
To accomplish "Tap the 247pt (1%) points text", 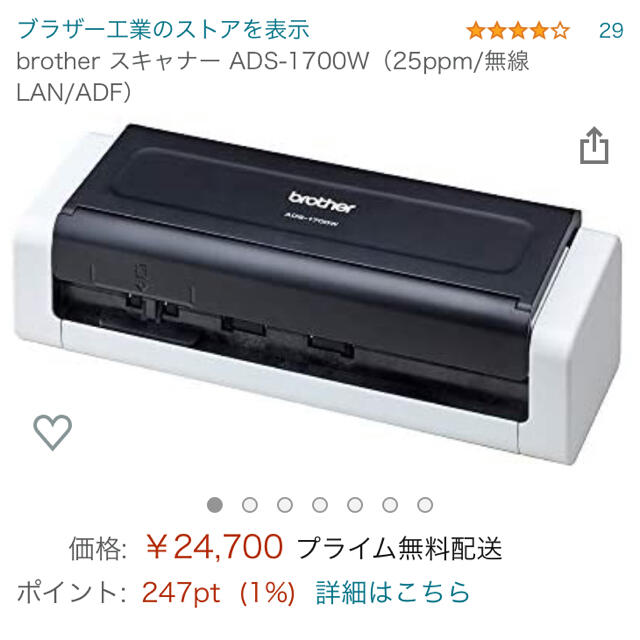I will 218,593.
